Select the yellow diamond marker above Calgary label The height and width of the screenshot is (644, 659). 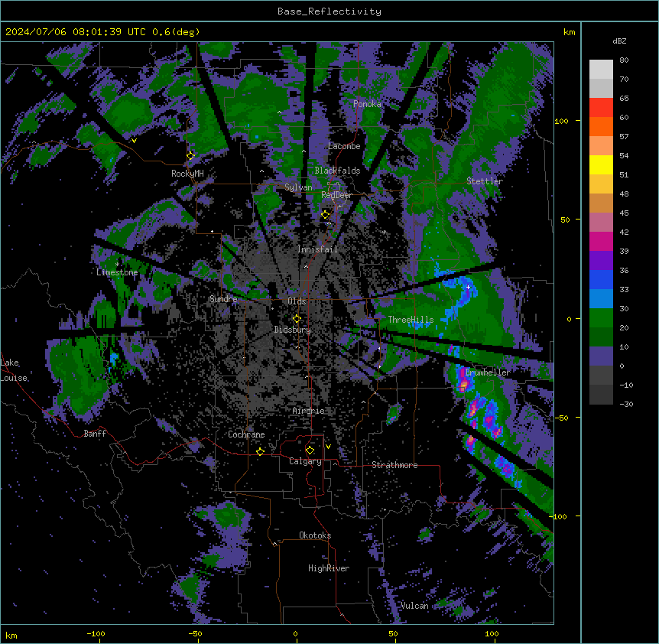click(x=310, y=450)
